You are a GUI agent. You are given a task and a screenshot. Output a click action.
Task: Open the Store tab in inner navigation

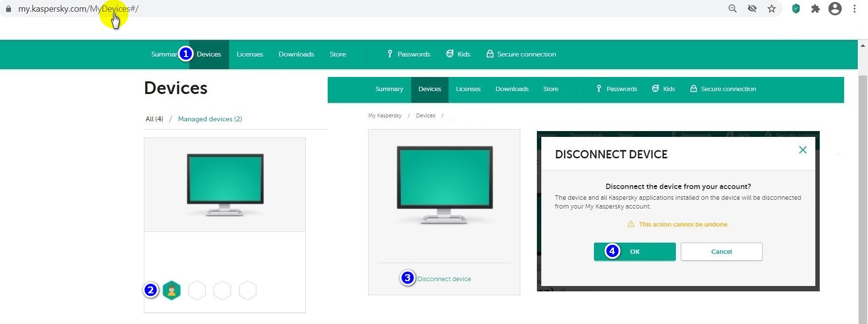[x=551, y=89]
